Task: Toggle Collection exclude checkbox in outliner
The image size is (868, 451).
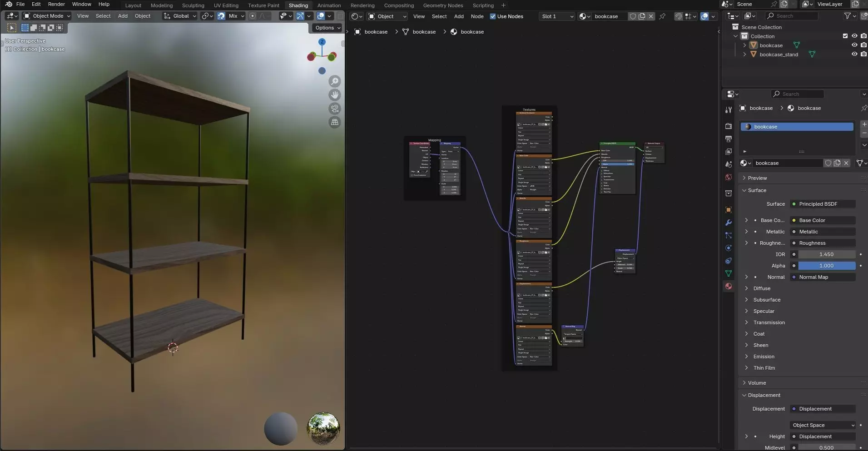Action: [x=845, y=36]
